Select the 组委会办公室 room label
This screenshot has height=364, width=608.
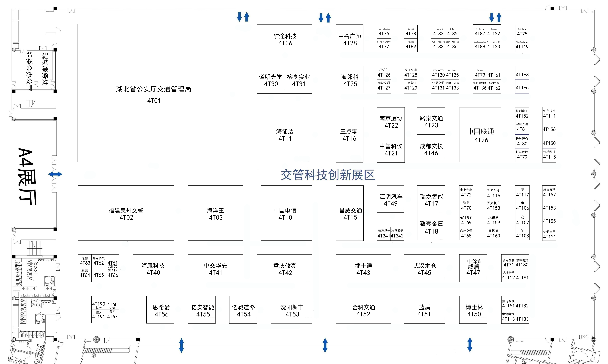[29, 71]
